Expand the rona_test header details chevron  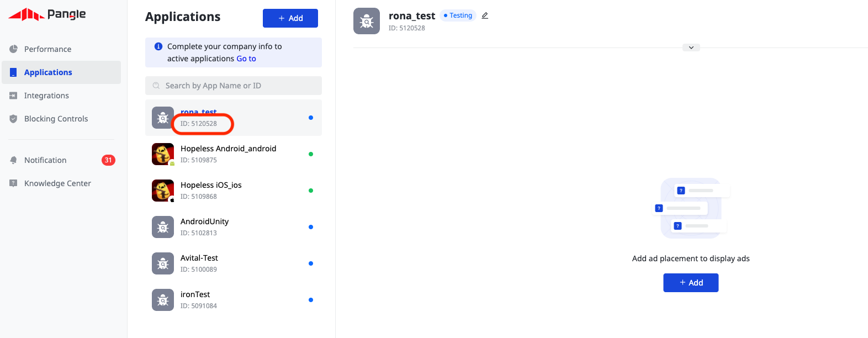click(691, 47)
